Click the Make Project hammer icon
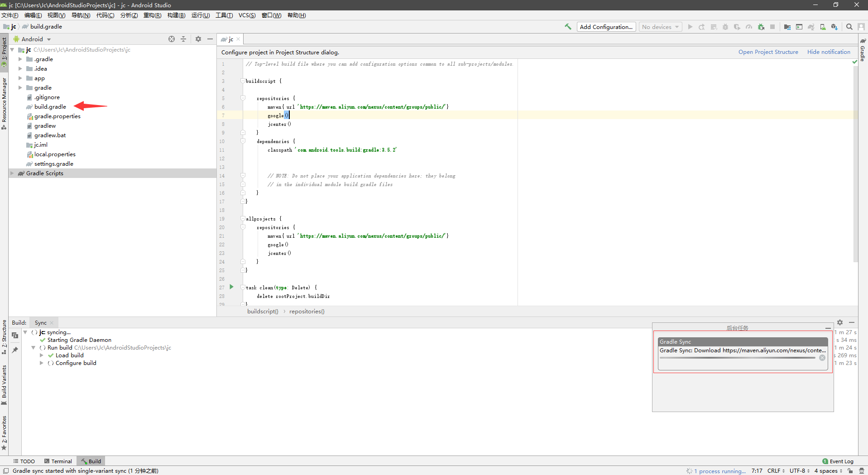 pos(568,27)
